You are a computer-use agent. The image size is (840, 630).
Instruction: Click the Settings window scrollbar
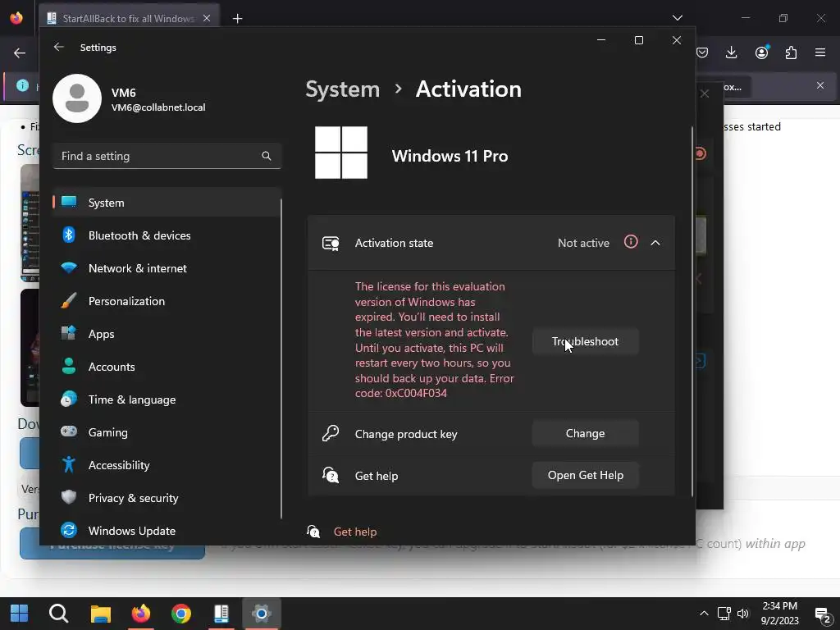click(x=692, y=312)
